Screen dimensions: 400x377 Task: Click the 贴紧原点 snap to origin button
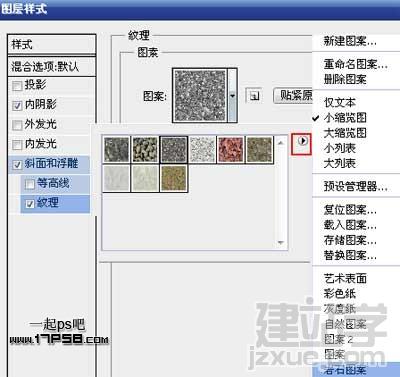[293, 96]
